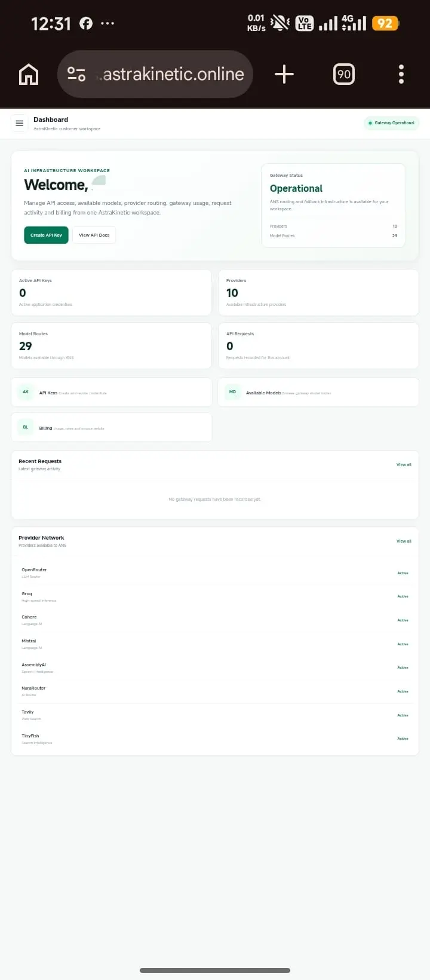Open the API Keys shortcut card

(x=112, y=392)
